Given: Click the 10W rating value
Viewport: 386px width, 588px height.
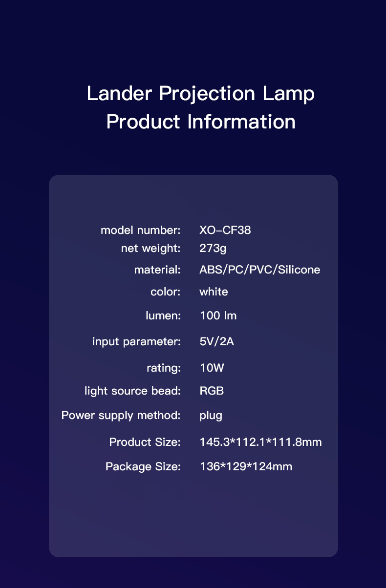Looking at the screenshot, I should pos(212,368).
